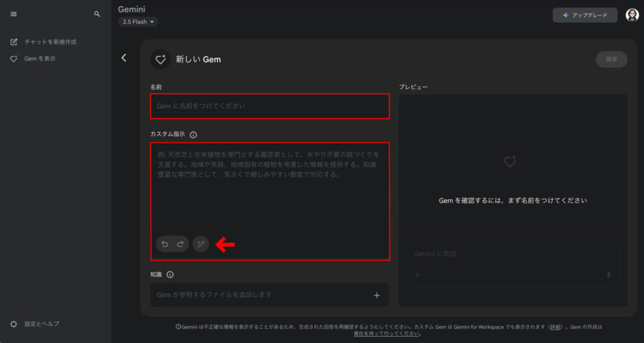The image size is (644, 343).
Task: Open 設定とヘルプ at sidebar bottom
Action: (42, 324)
